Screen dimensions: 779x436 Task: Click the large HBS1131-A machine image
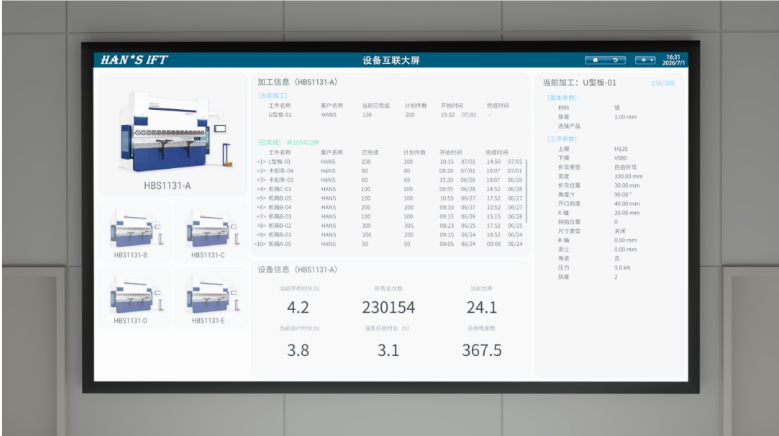171,133
